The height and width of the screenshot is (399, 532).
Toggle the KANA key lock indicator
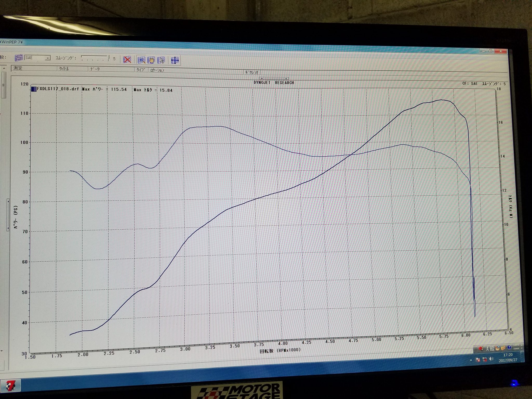516,348
